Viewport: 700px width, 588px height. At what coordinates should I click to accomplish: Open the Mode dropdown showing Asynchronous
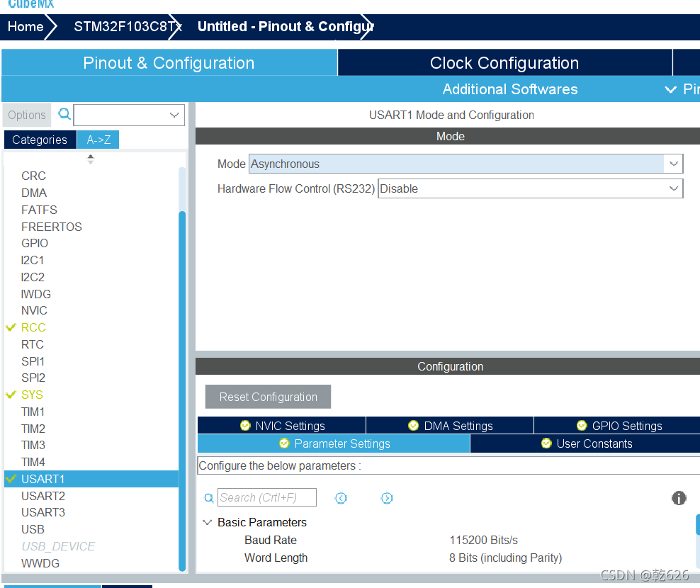(x=465, y=164)
